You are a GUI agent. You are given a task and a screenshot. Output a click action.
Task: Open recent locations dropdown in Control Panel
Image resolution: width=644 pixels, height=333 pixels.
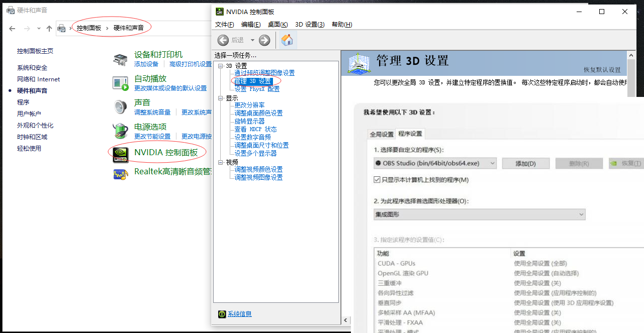(x=38, y=29)
